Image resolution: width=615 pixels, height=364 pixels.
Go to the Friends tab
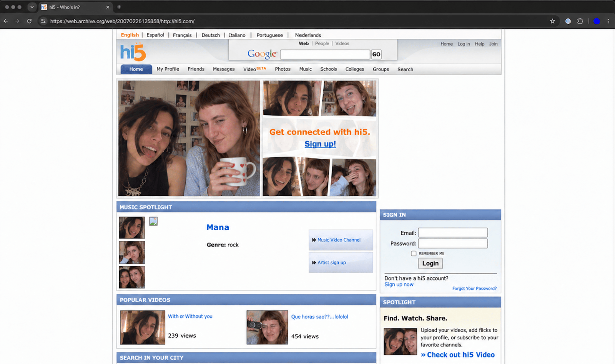coord(196,69)
